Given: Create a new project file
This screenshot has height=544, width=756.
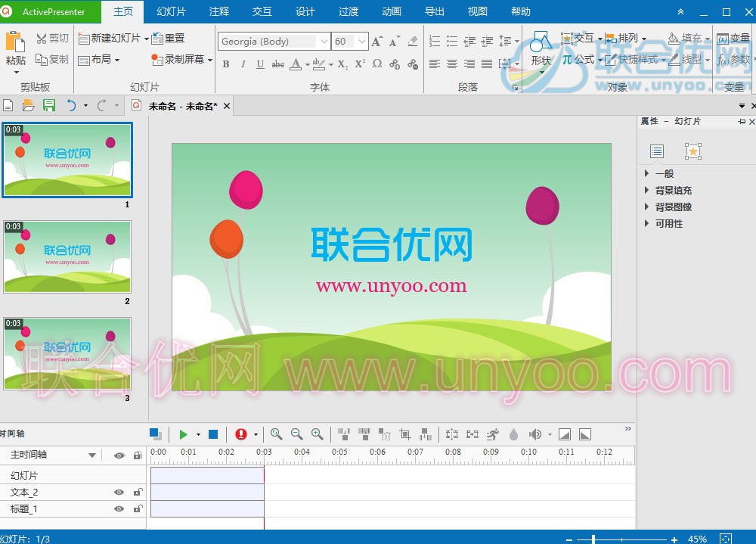Looking at the screenshot, I should (x=8, y=105).
